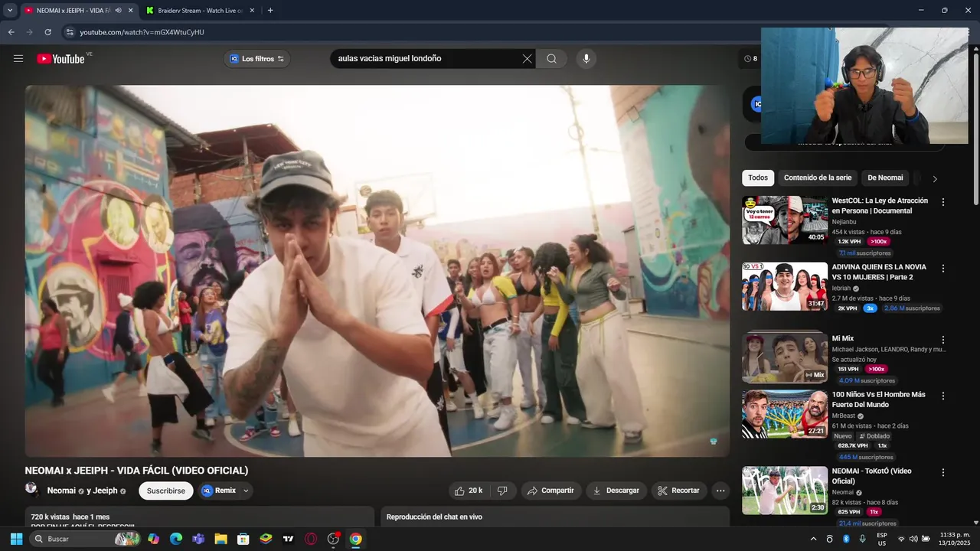Open a new browser tab
The width and height of the screenshot is (980, 551).
coord(270,11)
